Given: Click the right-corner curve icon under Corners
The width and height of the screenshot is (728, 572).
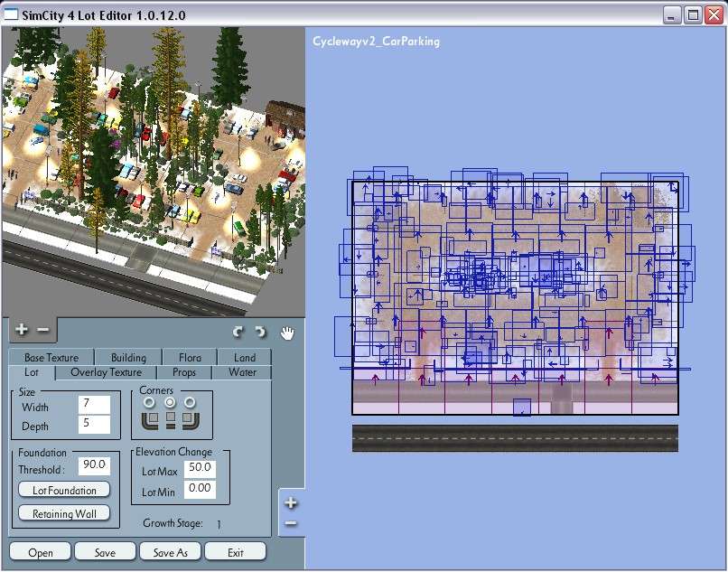Looking at the screenshot, I should pos(191,421).
